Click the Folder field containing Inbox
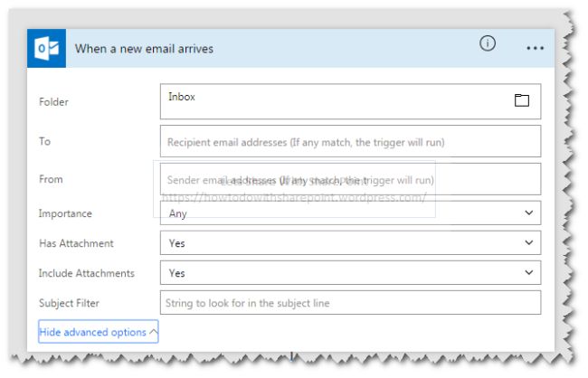588x378 pixels. [x=335, y=101]
